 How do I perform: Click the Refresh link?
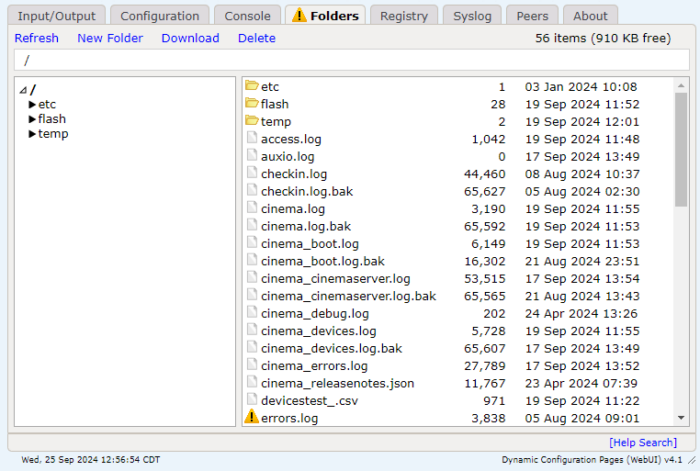point(37,38)
